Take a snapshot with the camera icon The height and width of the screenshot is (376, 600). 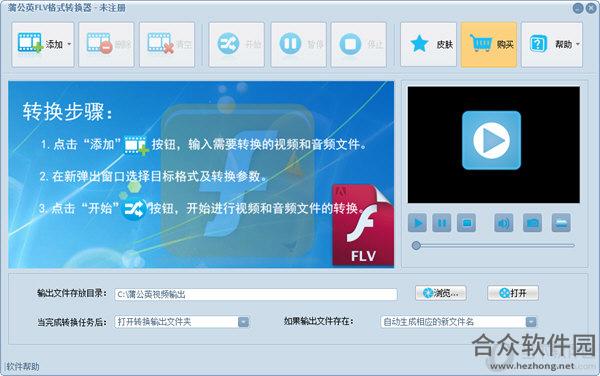point(532,223)
